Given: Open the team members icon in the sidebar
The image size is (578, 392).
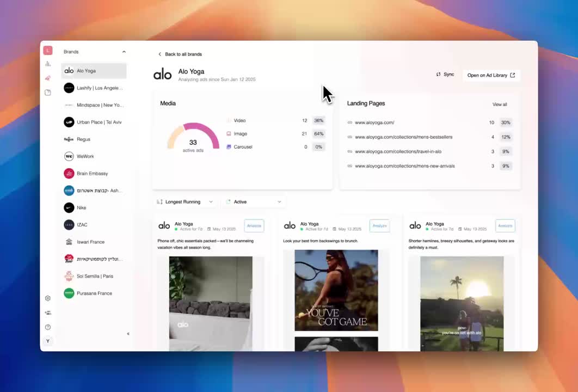Looking at the screenshot, I should click(48, 313).
